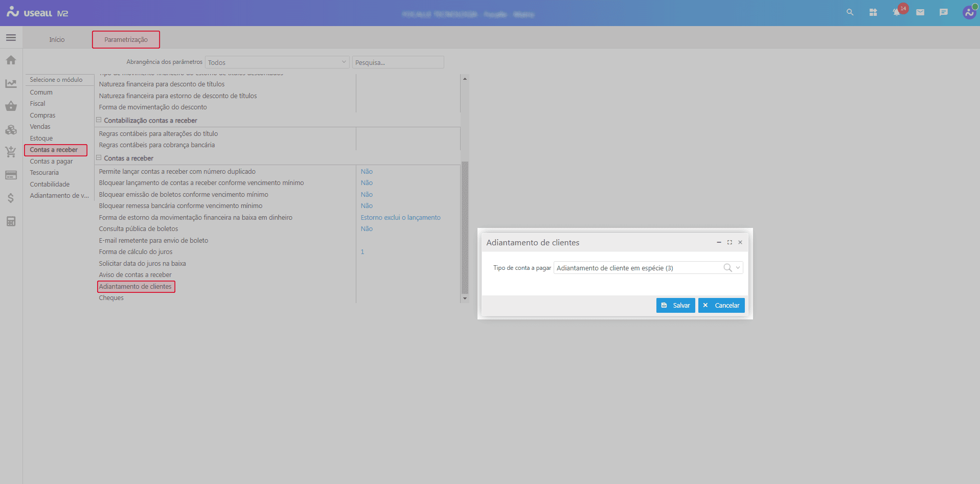This screenshot has width=980, height=484.
Task: Select the Contas a pagar module
Action: click(51, 162)
